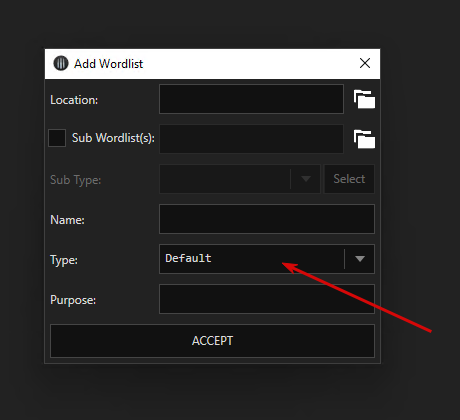Click the Default value in Type combo
The image size is (460, 420).
coord(188,258)
